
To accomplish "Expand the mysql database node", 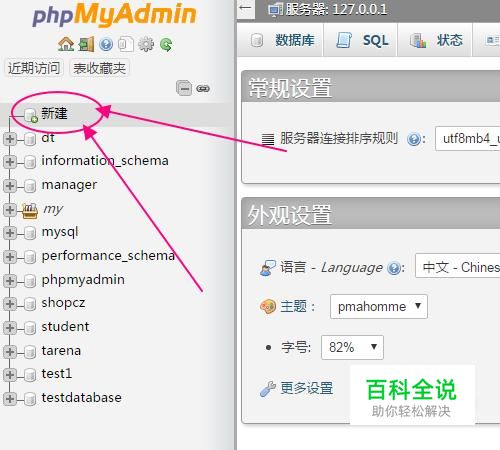I will [10, 233].
